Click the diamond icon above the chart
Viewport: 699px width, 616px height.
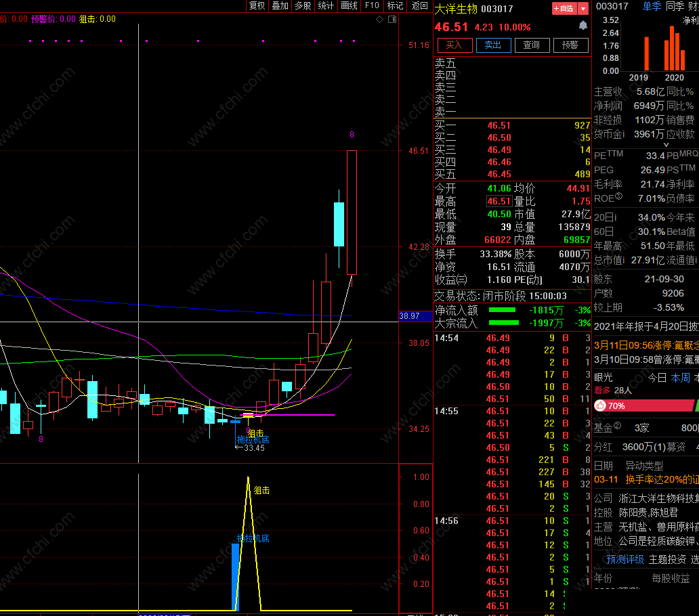pyautogui.click(x=379, y=19)
